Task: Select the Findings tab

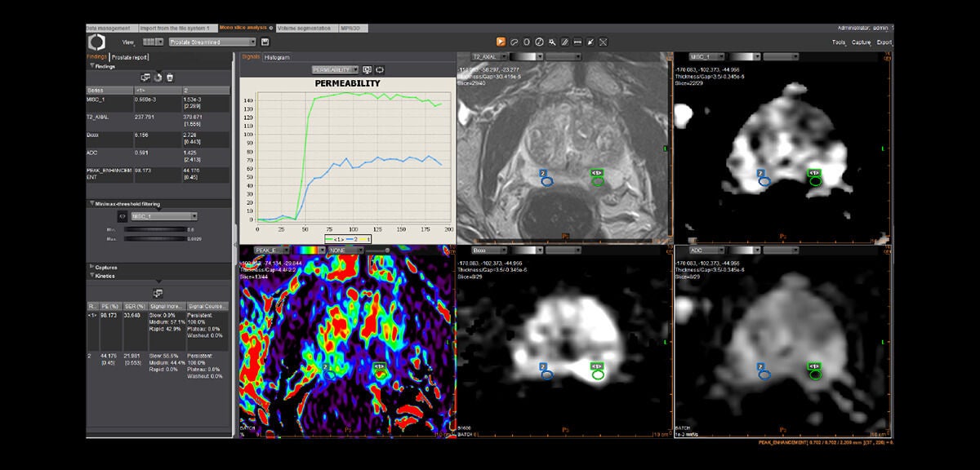Action: coord(97,57)
